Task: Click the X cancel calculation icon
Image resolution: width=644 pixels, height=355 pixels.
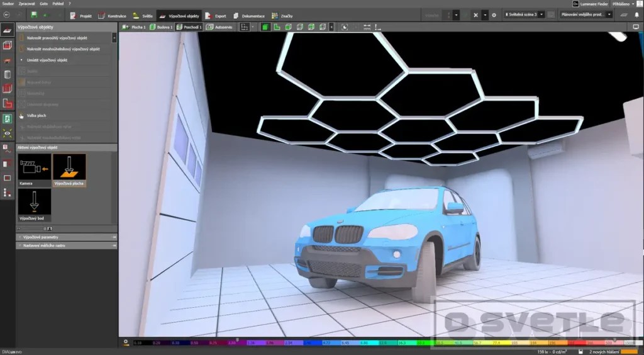Action: pos(475,15)
